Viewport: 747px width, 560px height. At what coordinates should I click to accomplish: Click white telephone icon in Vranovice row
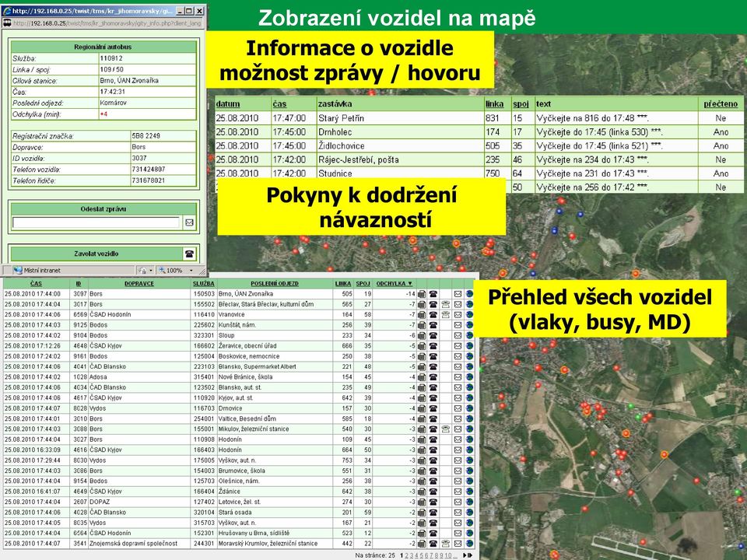(x=445, y=315)
